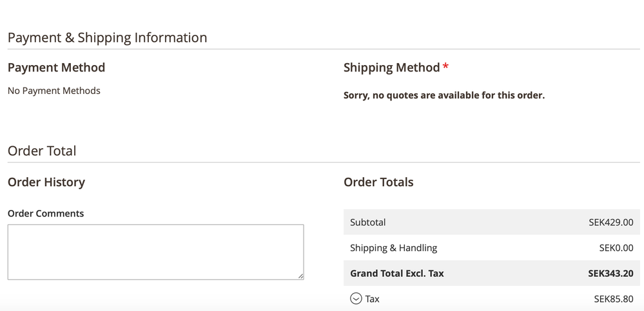Click the Order History heading
Screen dimensions: 644x311
coord(46,182)
